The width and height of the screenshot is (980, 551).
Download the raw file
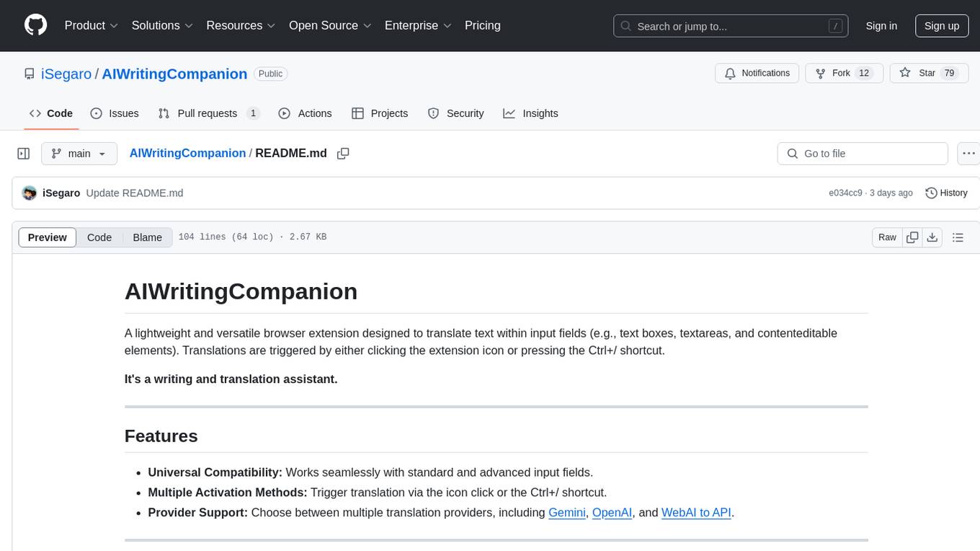[x=932, y=237]
